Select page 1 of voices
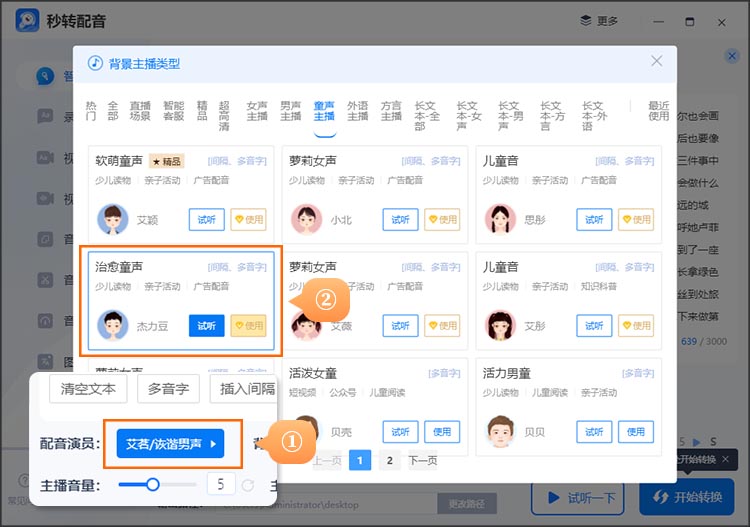750x527 pixels. (x=360, y=461)
